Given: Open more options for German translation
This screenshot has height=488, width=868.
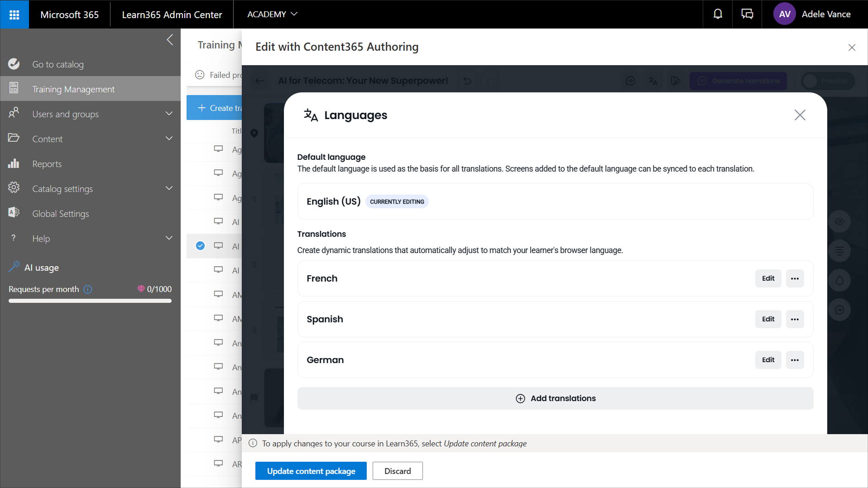Looking at the screenshot, I should [795, 360].
